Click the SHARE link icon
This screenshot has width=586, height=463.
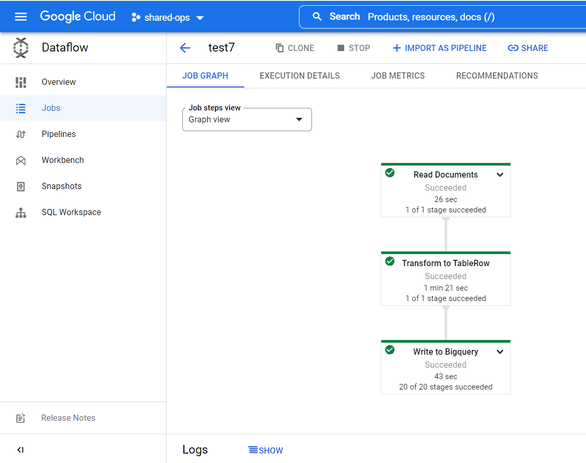coord(513,48)
